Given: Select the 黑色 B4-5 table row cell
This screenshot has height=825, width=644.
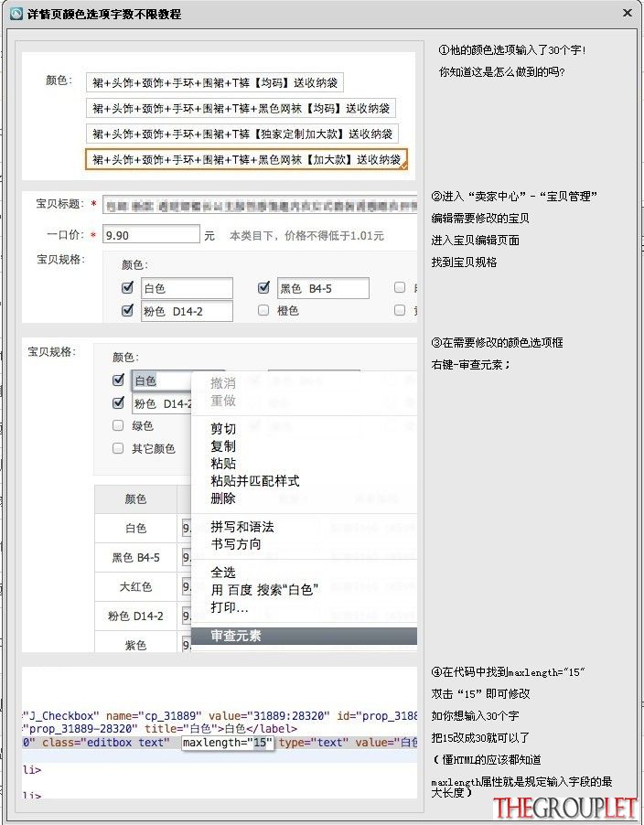Looking at the screenshot, I should (135, 558).
